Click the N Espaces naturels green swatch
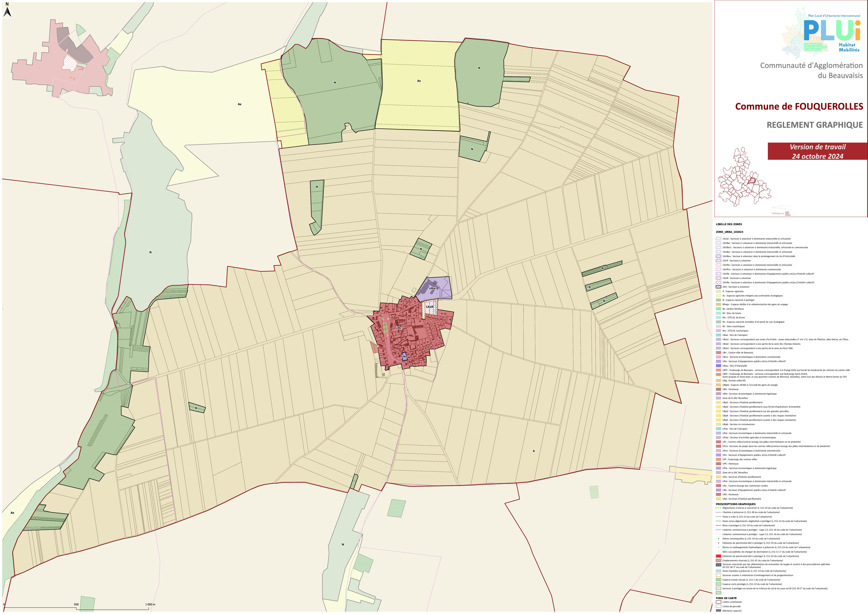The width and height of the screenshot is (868, 614). 718,300
